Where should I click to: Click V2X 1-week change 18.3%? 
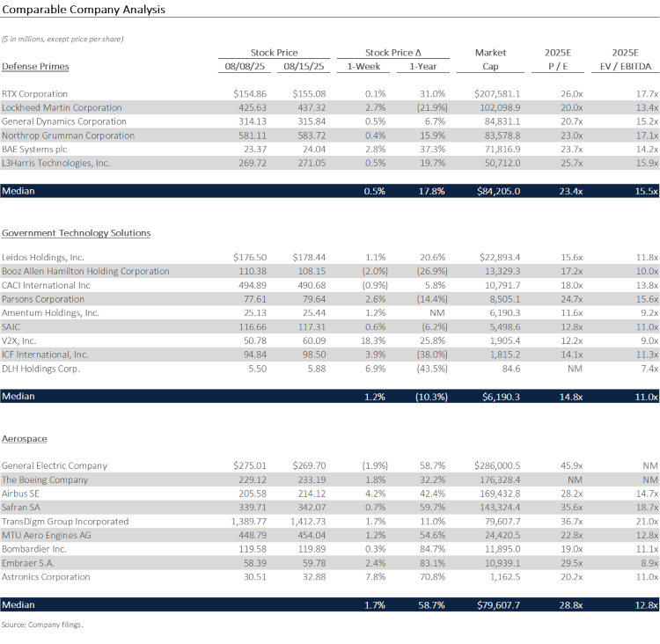point(373,340)
